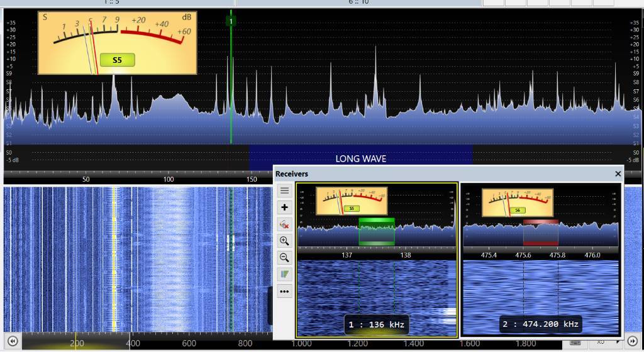Image resolution: width=644 pixels, height=352 pixels.
Task: Select the LONG WAVE band segment
Action: [360, 158]
